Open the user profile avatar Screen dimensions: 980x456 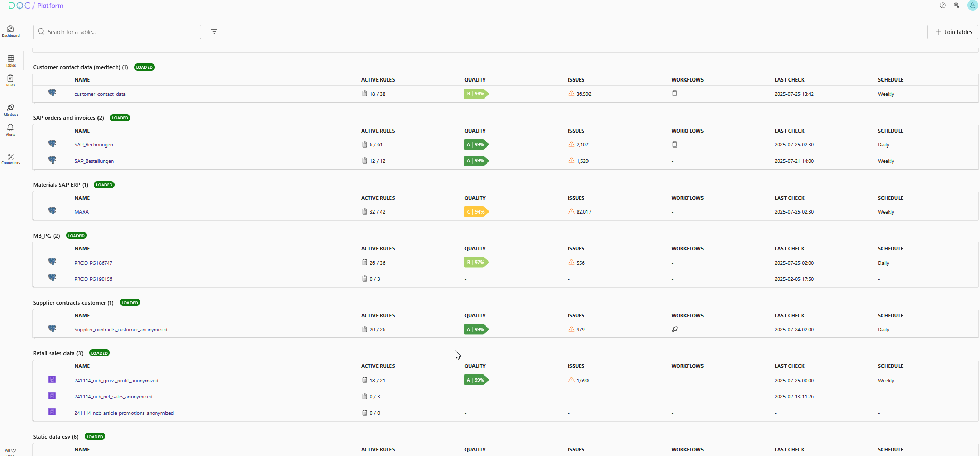(x=972, y=5)
